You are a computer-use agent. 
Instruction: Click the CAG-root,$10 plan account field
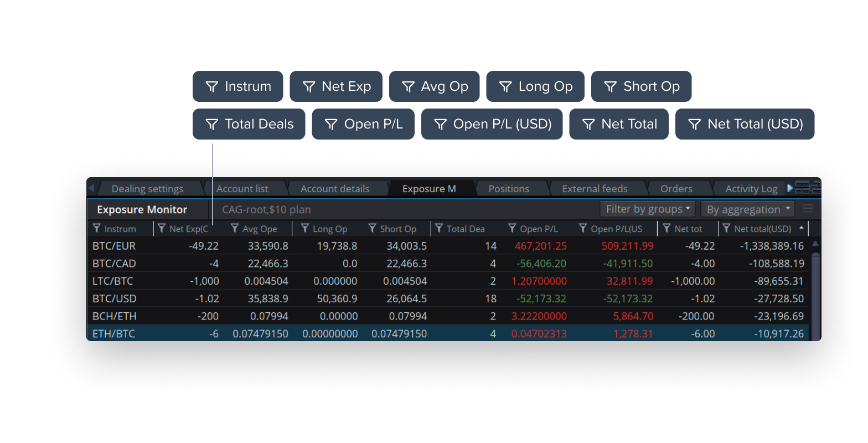tap(266, 210)
